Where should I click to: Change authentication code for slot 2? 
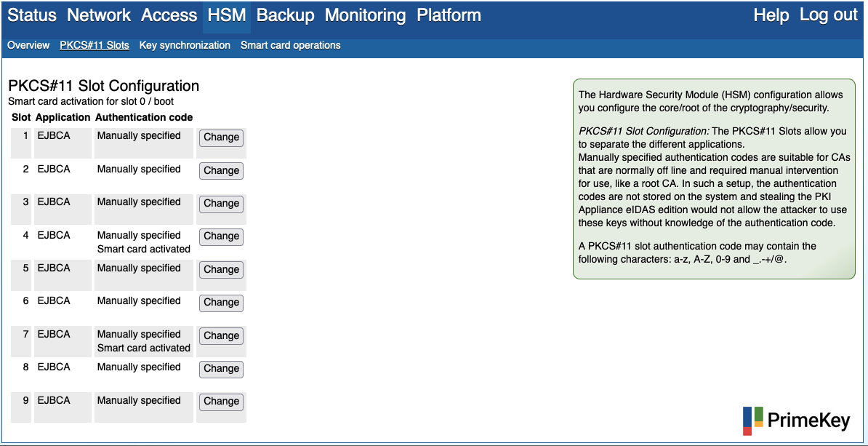221,170
